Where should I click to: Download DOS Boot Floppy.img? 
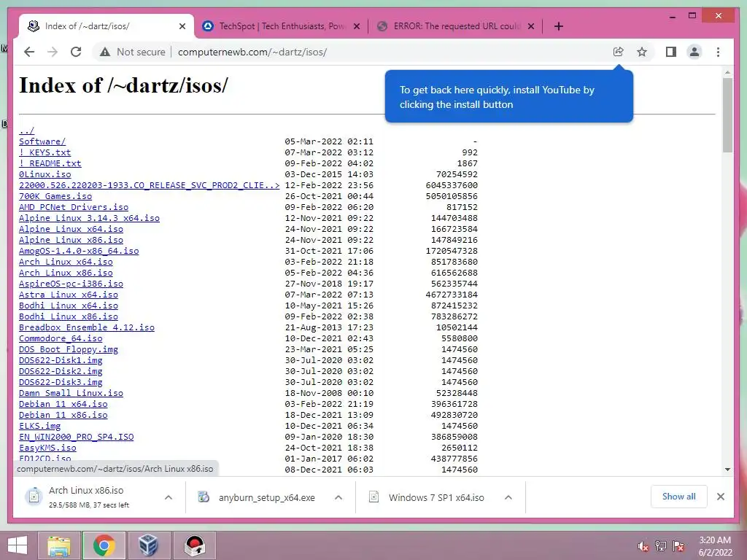click(x=68, y=349)
